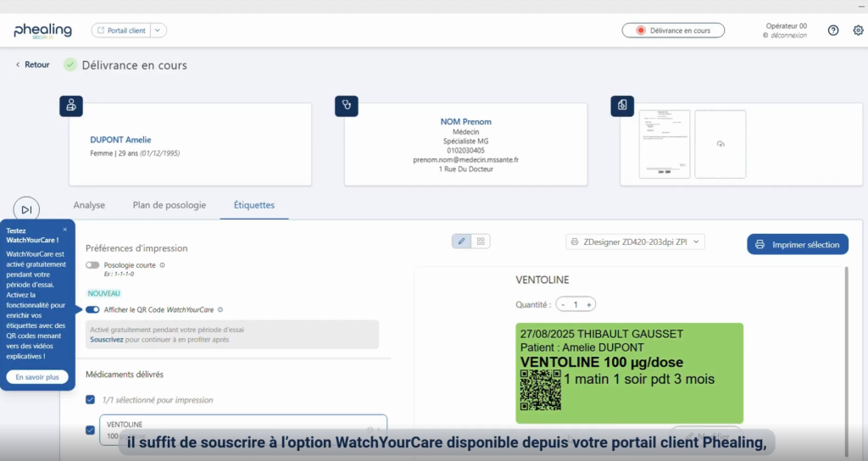Switch to grid view of labels
Screen dimensions: 868x461
click(481, 242)
